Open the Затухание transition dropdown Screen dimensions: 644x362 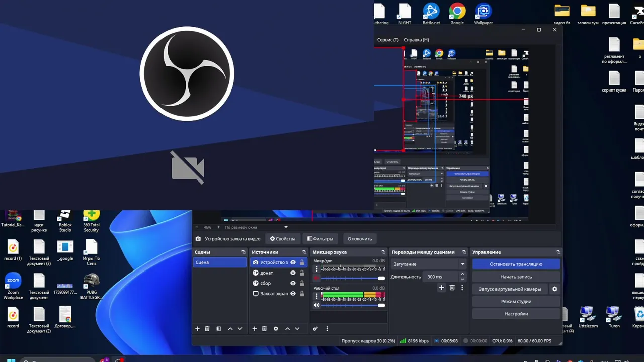click(429, 264)
